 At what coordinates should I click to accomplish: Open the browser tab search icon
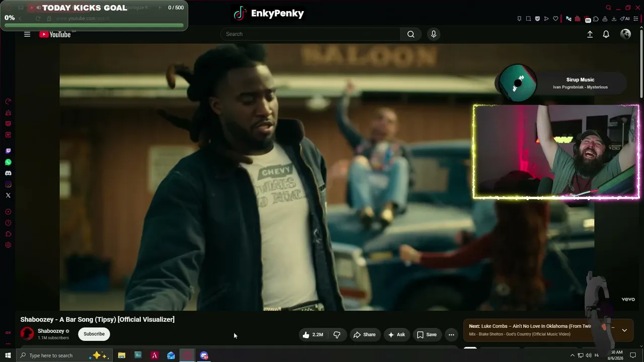[x=608, y=8]
